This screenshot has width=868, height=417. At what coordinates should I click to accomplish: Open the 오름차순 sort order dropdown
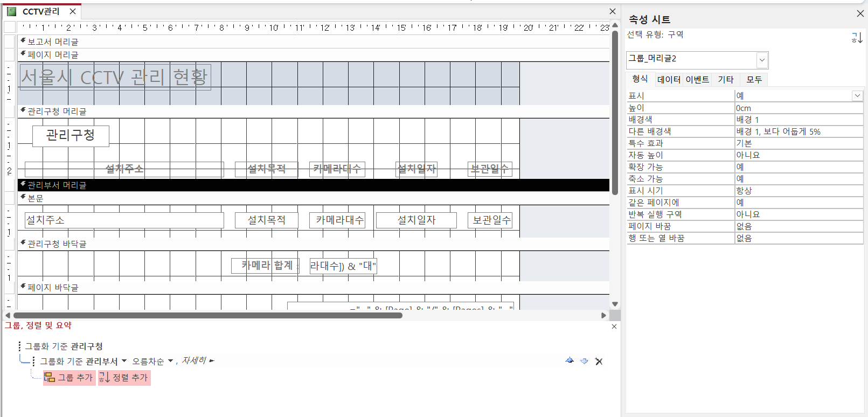click(x=171, y=362)
